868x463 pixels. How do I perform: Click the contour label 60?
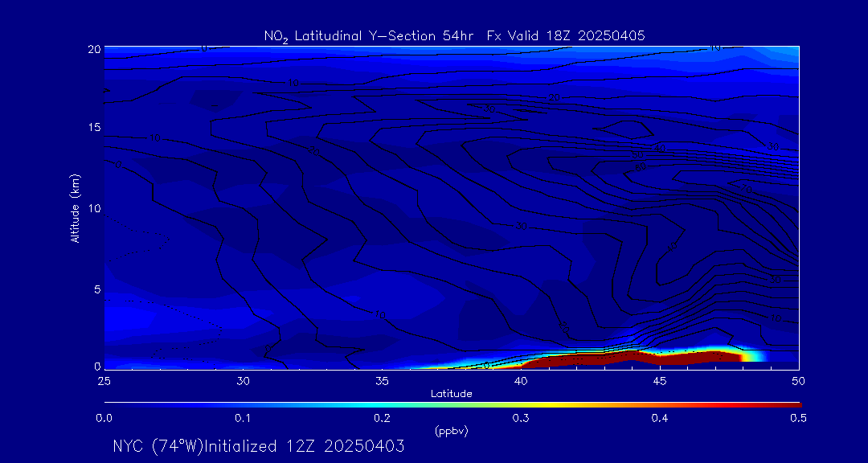click(641, 166)
